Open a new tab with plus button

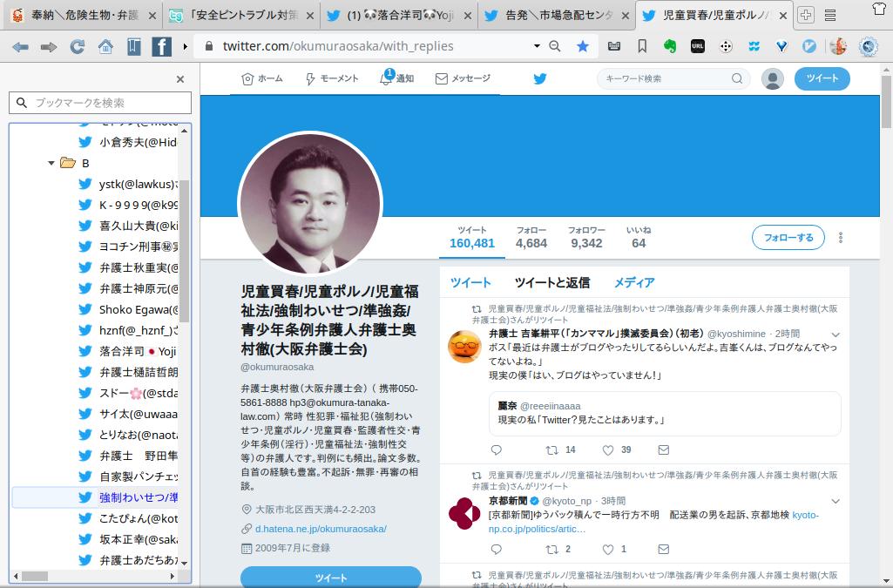tap(805, 16)
